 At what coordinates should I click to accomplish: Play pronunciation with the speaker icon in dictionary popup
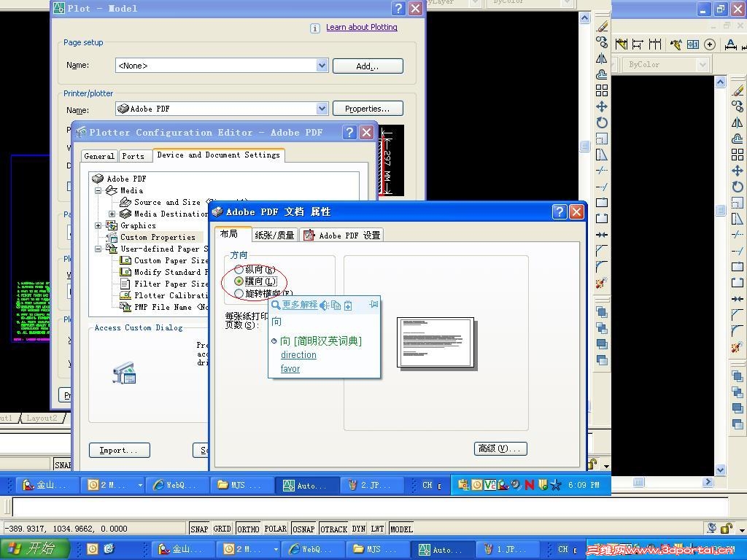tap(324, 306)
